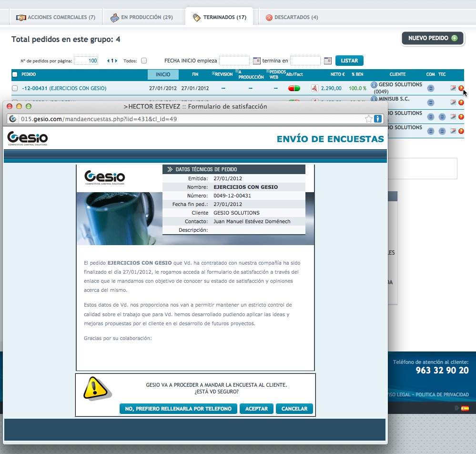The width and height of the screenshot is (476, 454).
Task: Open calendar for Fecha Inicio empieza
Action: [256, 61]
